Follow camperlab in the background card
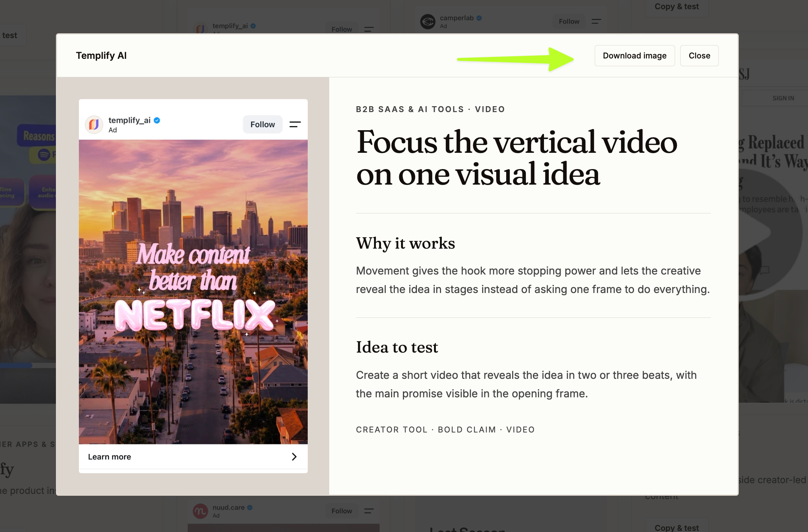The image size is (808, 532). pos(569,21)
